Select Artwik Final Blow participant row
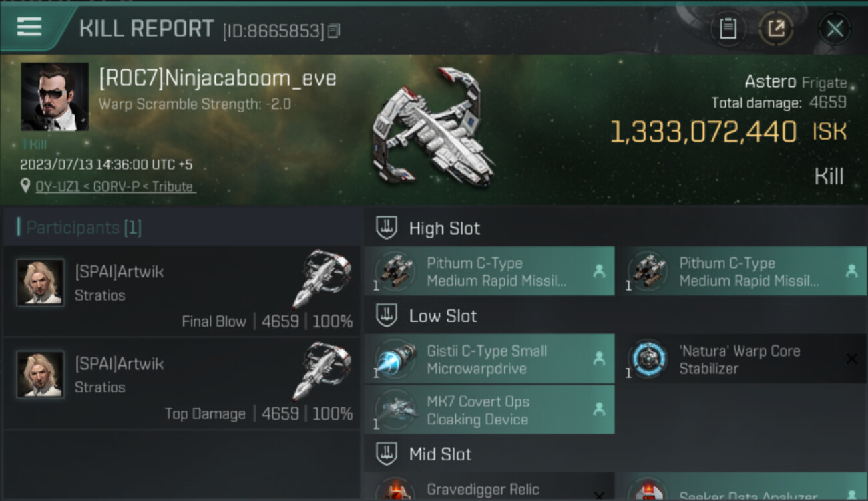868x501 pixels. click(x=182, y=291)
